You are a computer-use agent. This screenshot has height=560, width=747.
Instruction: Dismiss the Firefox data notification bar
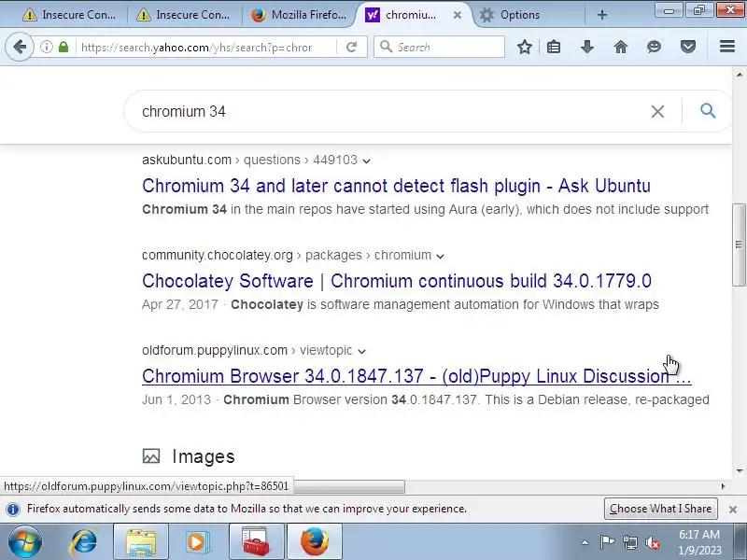733,509
